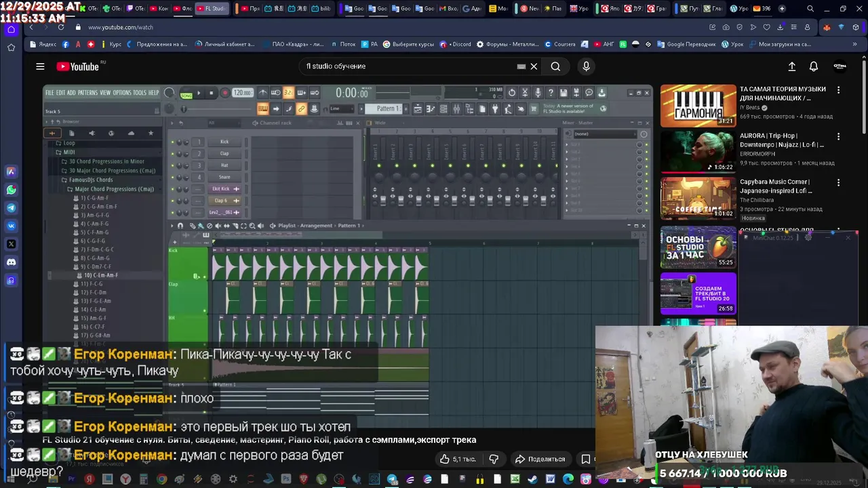Screen dimensions: 868x488
Task: Collapse the FamousDjs Chords folder
Action: pyautogui.click(x=87, y=180)
